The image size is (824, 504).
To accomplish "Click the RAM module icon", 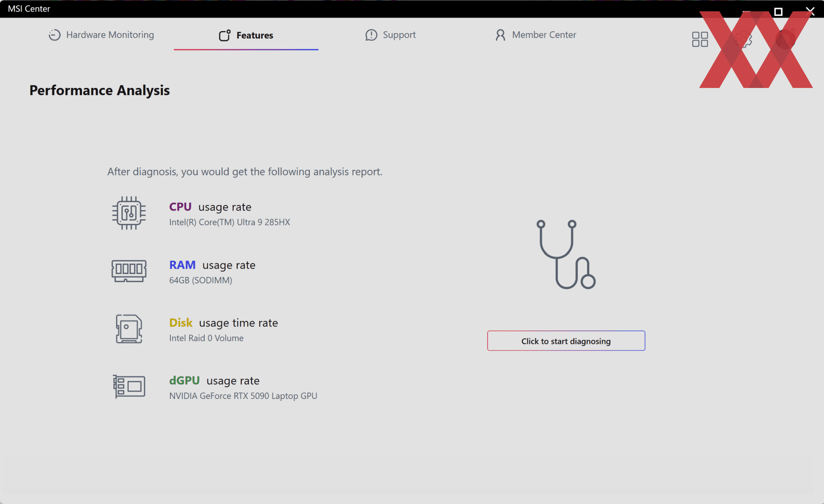I will [x=129, y=271].
